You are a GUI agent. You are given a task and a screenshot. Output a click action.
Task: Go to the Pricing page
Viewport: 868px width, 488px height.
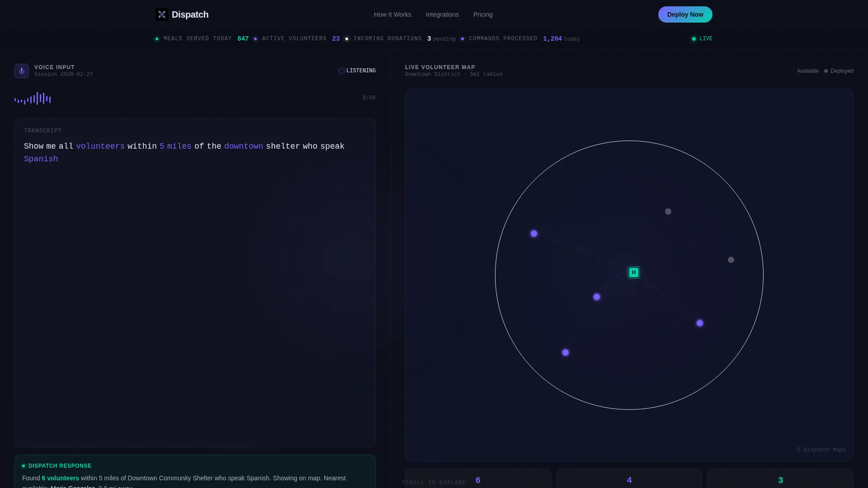(483, 14)
